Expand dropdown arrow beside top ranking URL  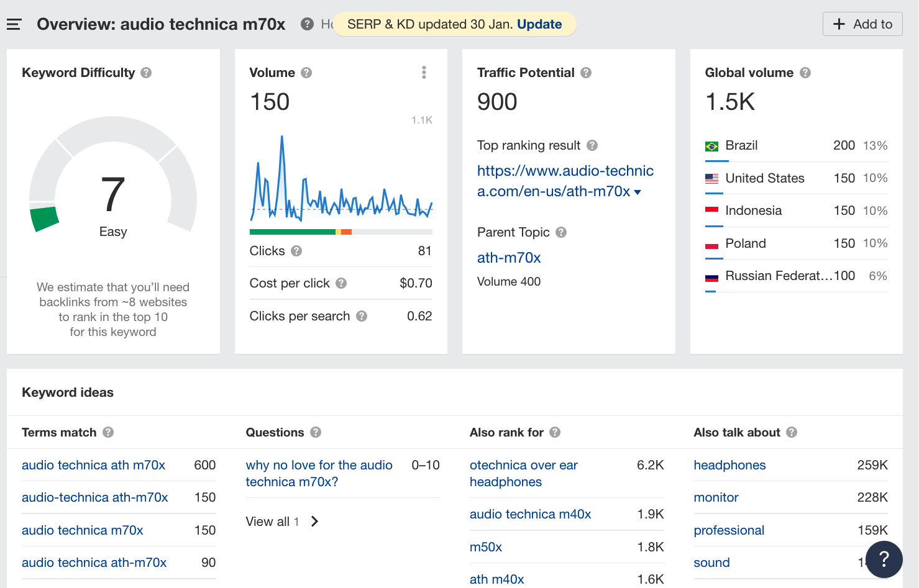[x=638, y=192]
